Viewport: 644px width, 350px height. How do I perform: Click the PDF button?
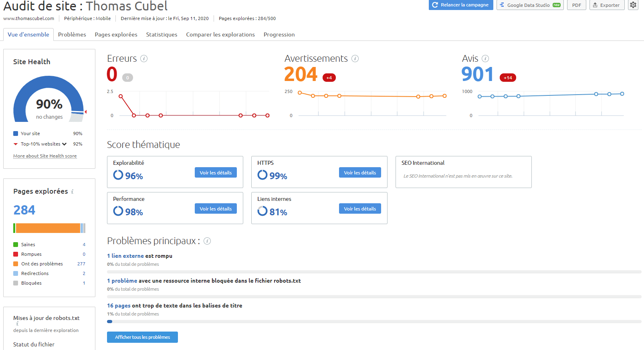pos(577,5)
